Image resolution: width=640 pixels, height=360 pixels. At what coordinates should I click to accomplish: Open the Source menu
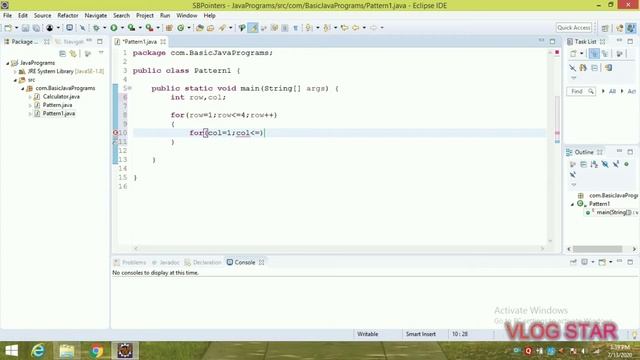(x=42, y=16)
